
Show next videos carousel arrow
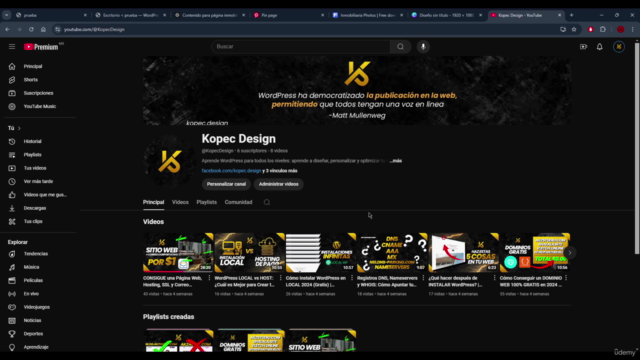(x=569, y=253)
